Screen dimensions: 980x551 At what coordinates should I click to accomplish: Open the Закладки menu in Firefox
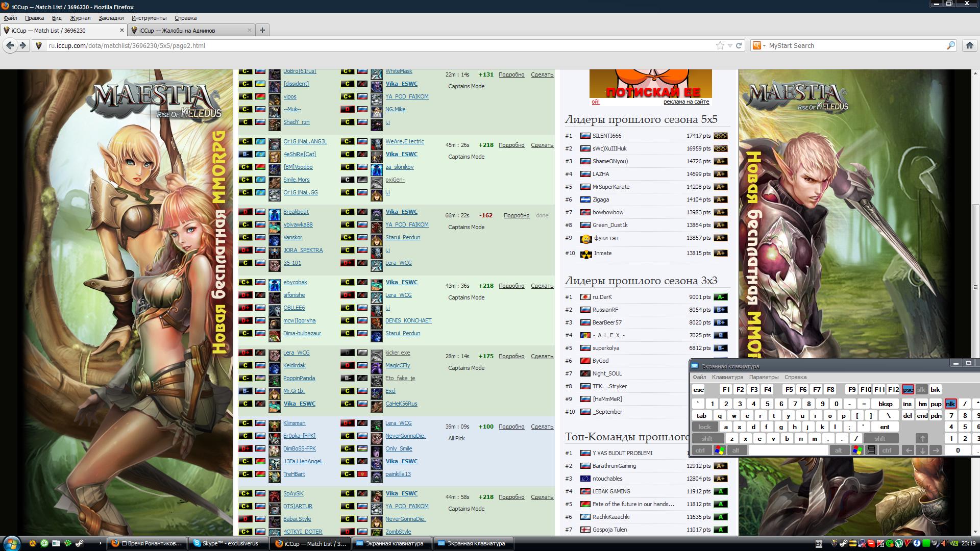[111, 18]
